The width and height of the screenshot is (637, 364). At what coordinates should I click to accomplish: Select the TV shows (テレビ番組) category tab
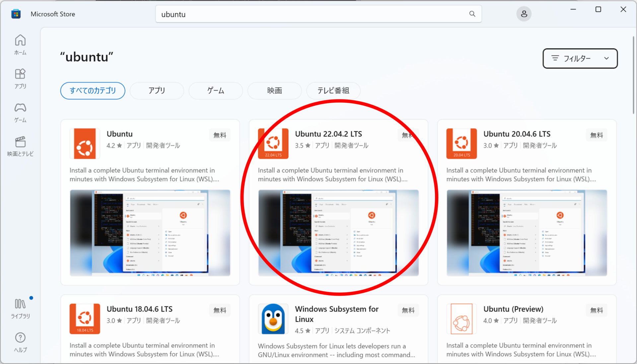point(333,91)
